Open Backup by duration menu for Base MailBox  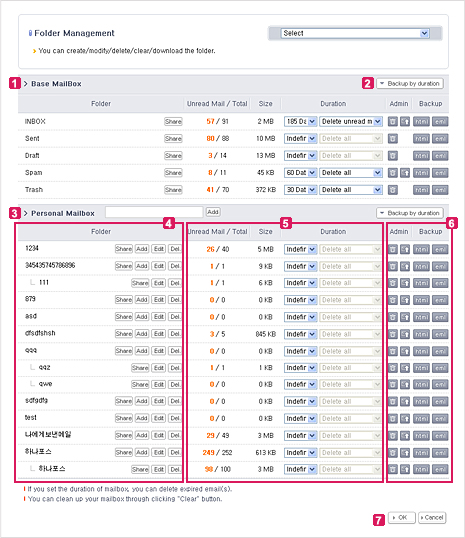tap(410, 84)
